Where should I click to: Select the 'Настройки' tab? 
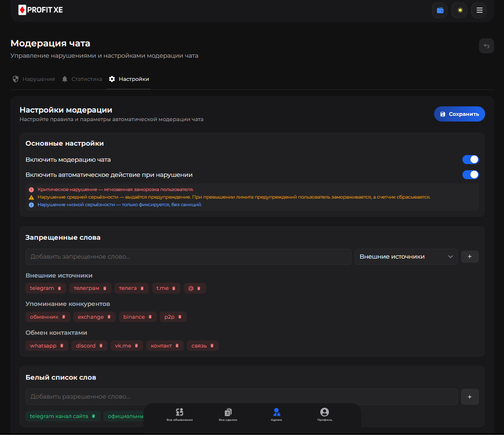click(129, 79)
